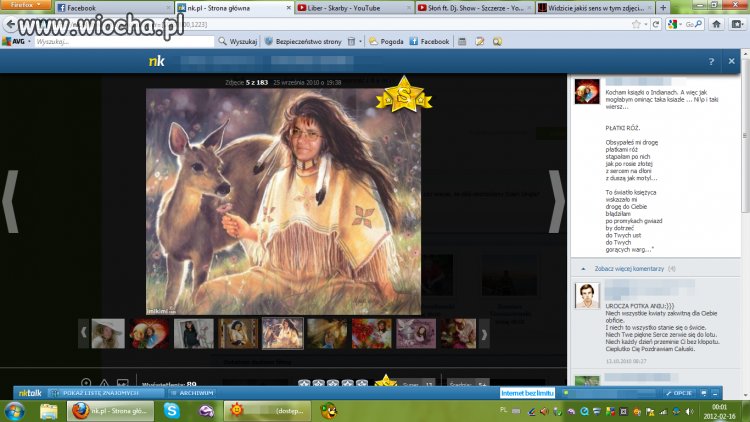Select the thumbnail of the woman standing in dark clothes
Viewport: 750px width, 422px height.
(194, 333)
